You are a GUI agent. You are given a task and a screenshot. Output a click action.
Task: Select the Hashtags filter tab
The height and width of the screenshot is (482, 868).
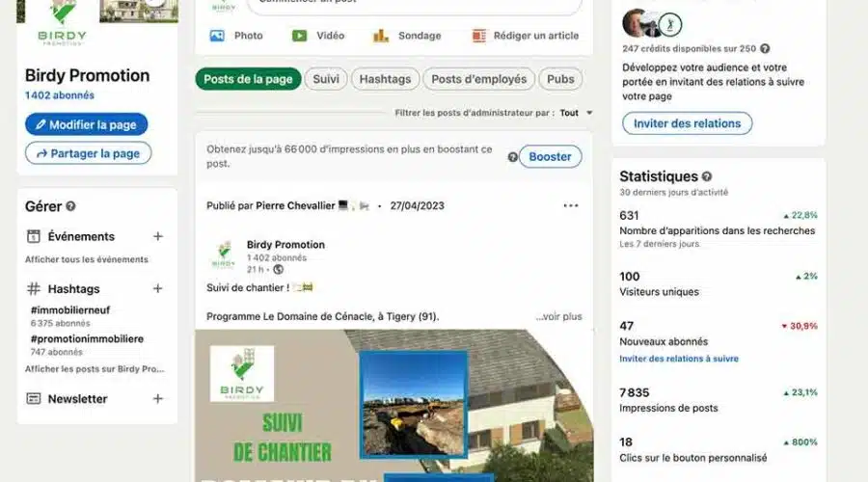coord(385,79)
